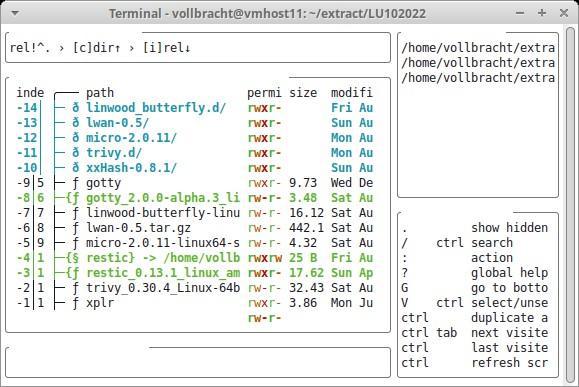The image size is (579, 387).
Task: Click the Terminal title bar text
Action: coord(267,14)
